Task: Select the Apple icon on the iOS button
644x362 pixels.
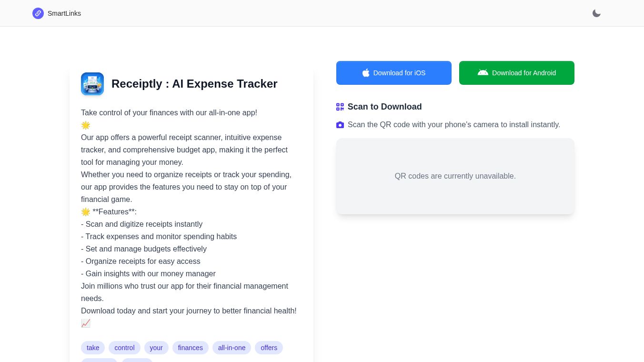Action: pyautogui.click(x=366, y=73)
